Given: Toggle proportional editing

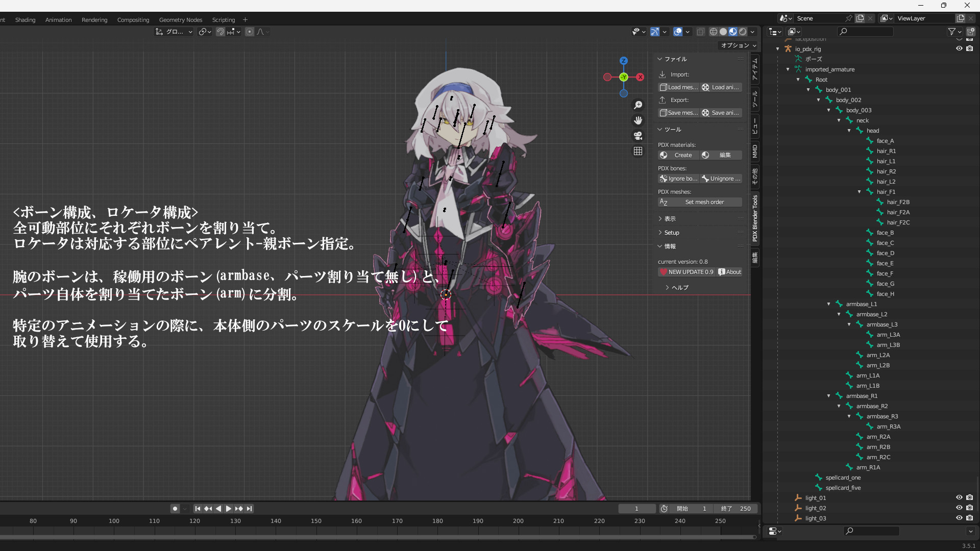Looking at the screenshot, I should (250, 32).
